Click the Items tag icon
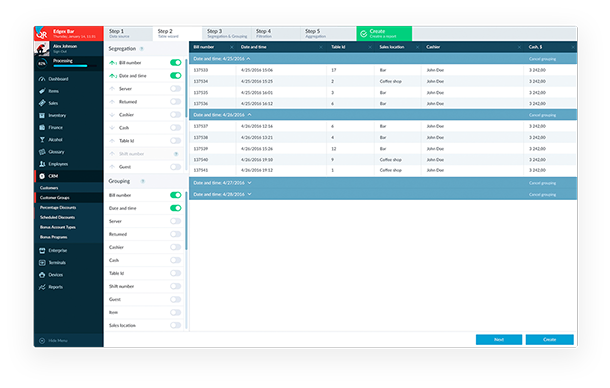The height and width of the screenshot is (388, 610). click(x=42, y=91)
